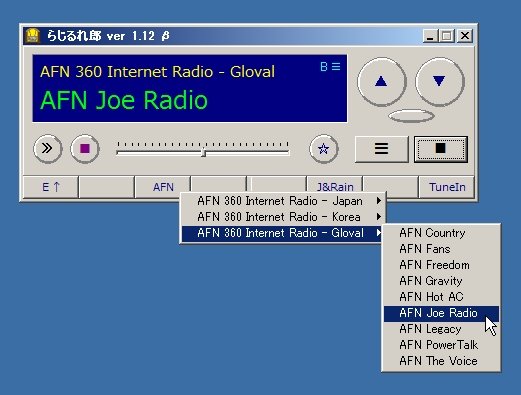
Task: Click the double-chevron forward button
Action: pyautogui.click(x=48, y=148)
